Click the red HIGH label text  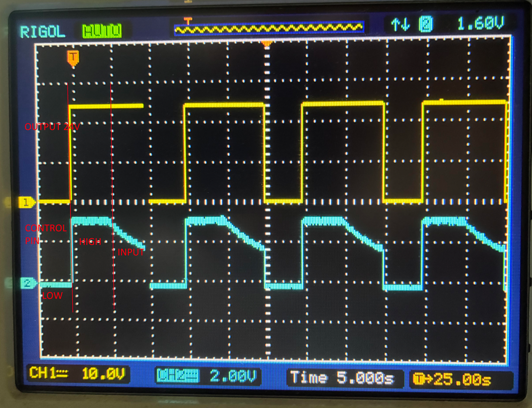(90, 242)
